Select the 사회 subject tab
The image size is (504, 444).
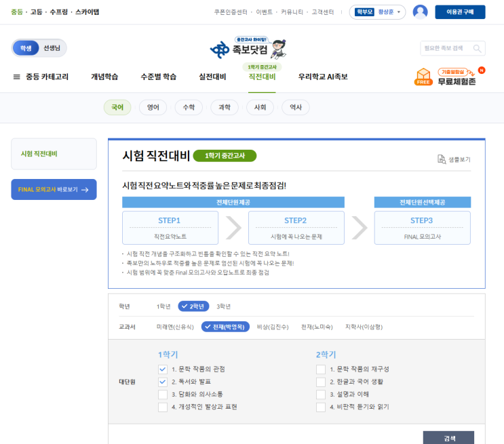coord(260,107)
